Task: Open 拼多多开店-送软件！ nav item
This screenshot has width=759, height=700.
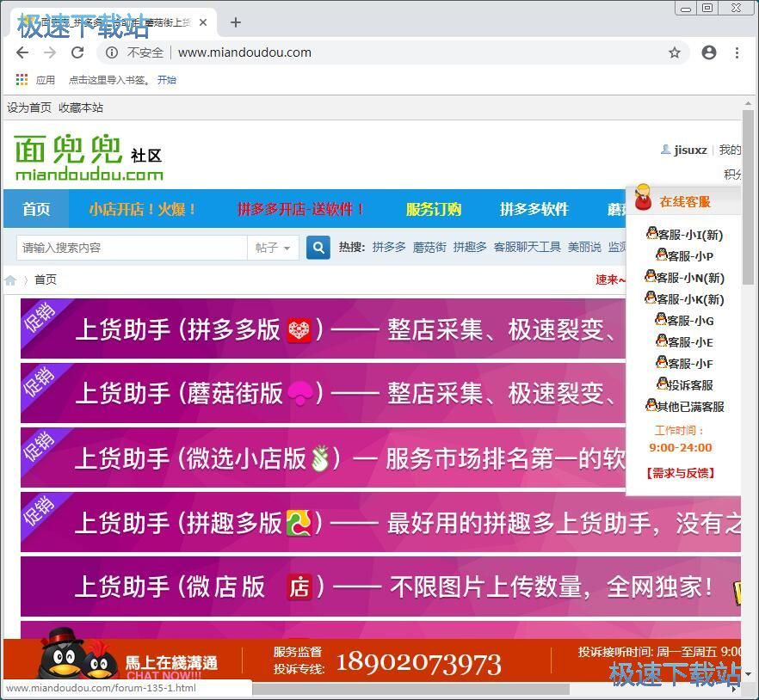Action: tap(300, 209)
